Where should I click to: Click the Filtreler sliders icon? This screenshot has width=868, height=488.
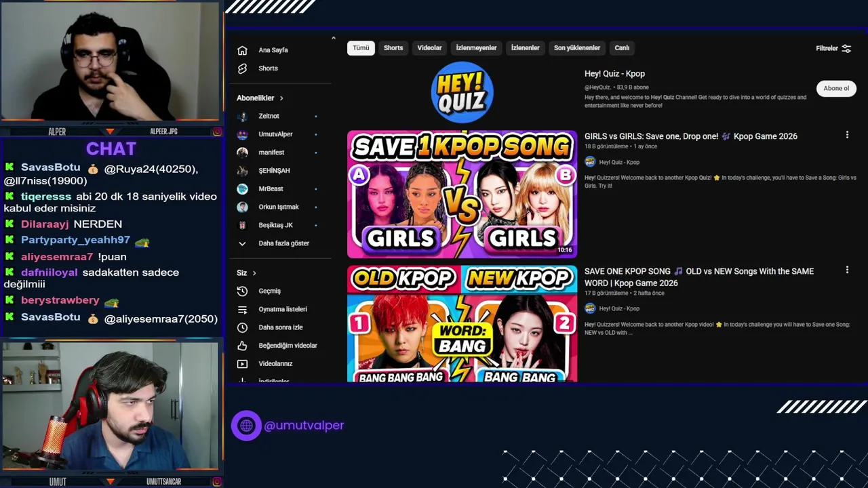click(x=846, y=48)
